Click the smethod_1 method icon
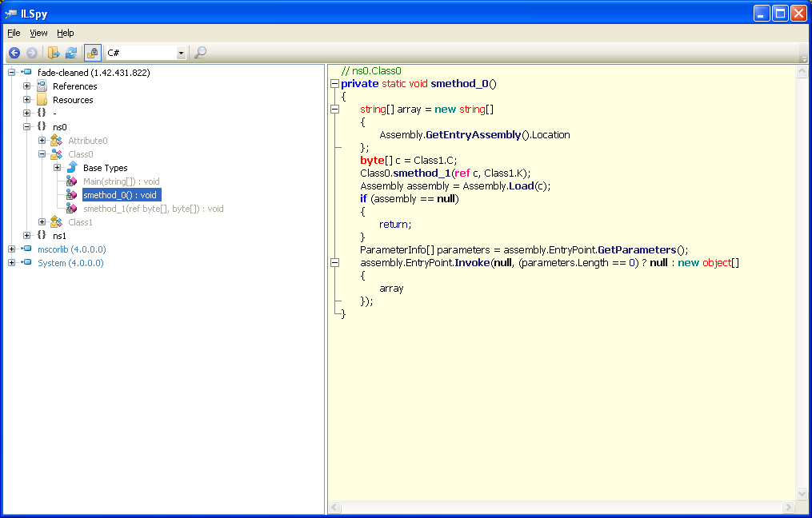 tap(71, 209)
